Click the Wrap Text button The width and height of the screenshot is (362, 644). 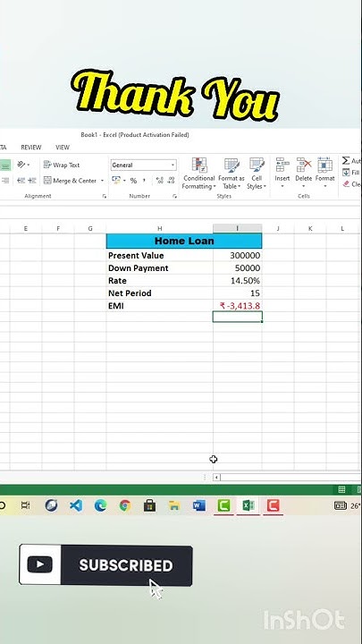[x=62, y=165]
